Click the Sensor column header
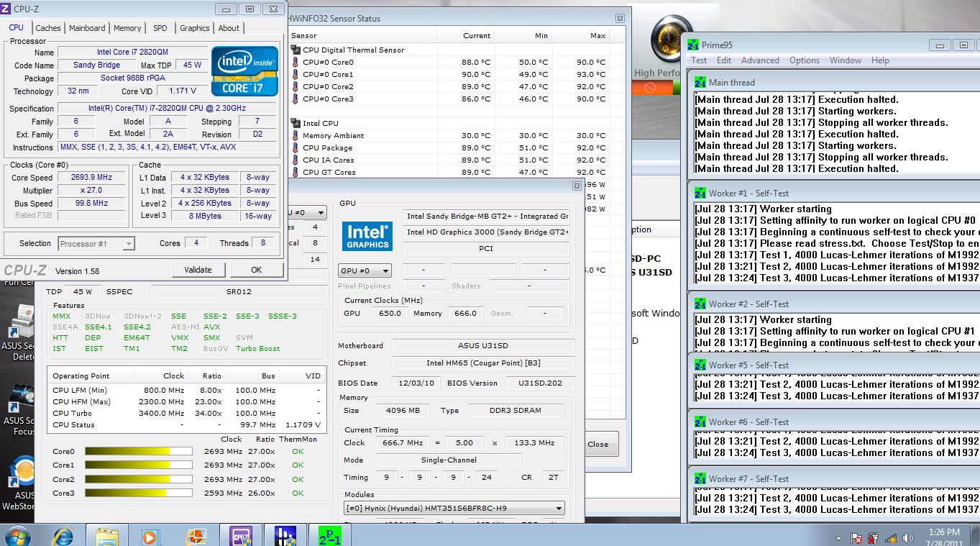 (x=362, y=35)
